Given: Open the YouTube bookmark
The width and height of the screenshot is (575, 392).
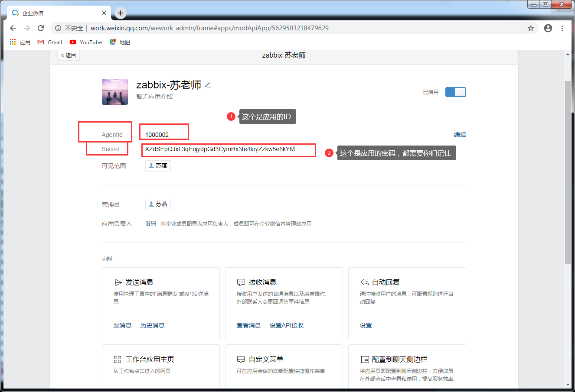Looking at the screenshot, I should click(x=86, y=42).
